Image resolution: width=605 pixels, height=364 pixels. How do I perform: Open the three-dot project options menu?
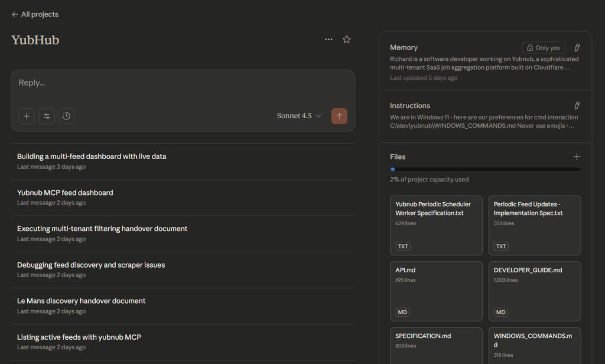point(328,40)
